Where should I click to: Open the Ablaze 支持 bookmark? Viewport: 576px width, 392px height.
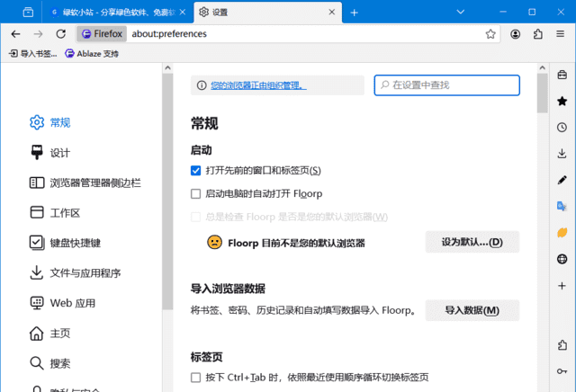point(92,54)
